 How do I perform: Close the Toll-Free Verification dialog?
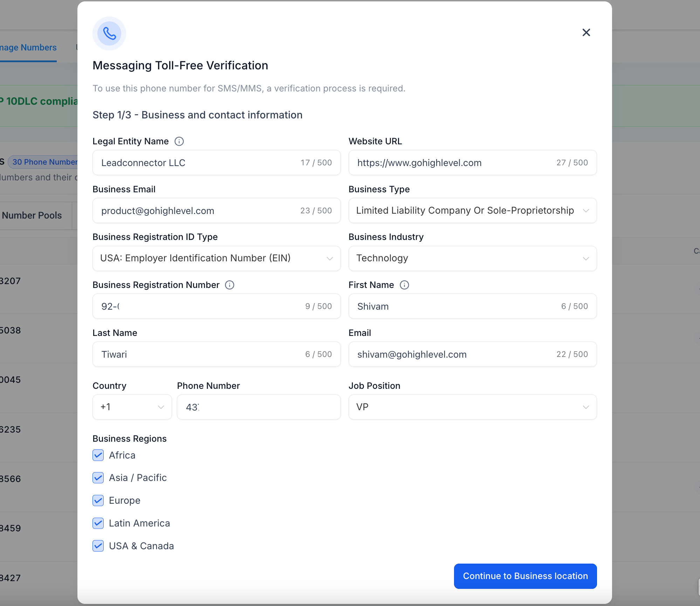[586, 33]
